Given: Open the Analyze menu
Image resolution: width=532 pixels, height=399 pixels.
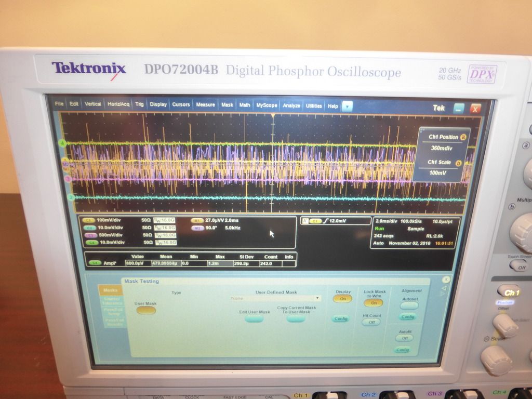Looking at the screenshot, I should (x=291, y=106).
